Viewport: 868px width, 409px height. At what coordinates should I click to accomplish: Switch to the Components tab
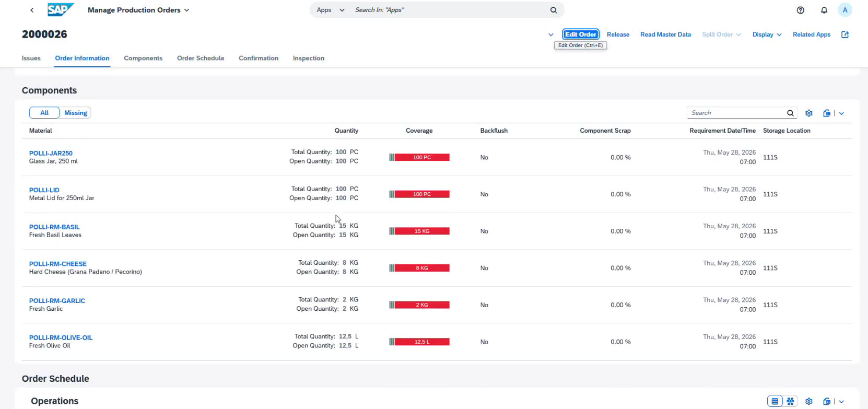click(x=143, y=58)
